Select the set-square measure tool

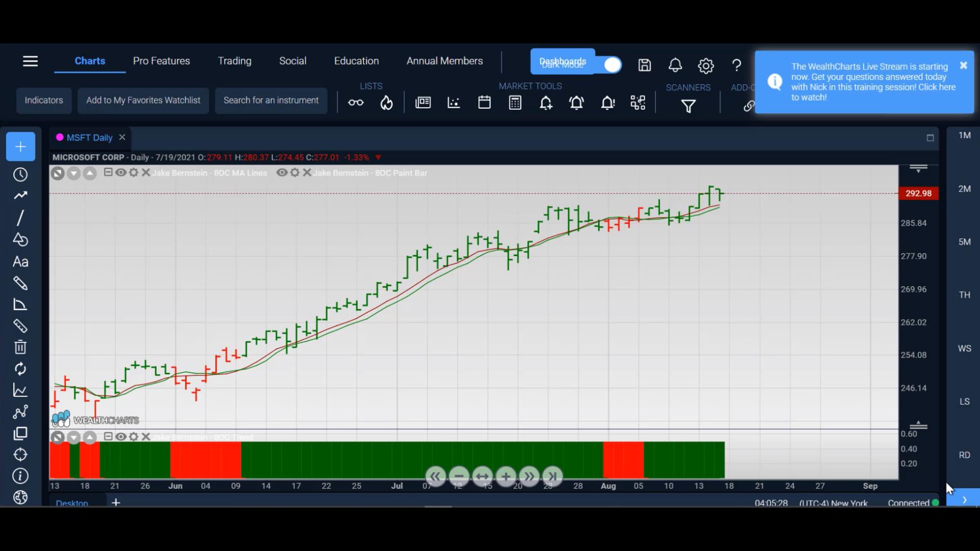click(x=20, y=305)
